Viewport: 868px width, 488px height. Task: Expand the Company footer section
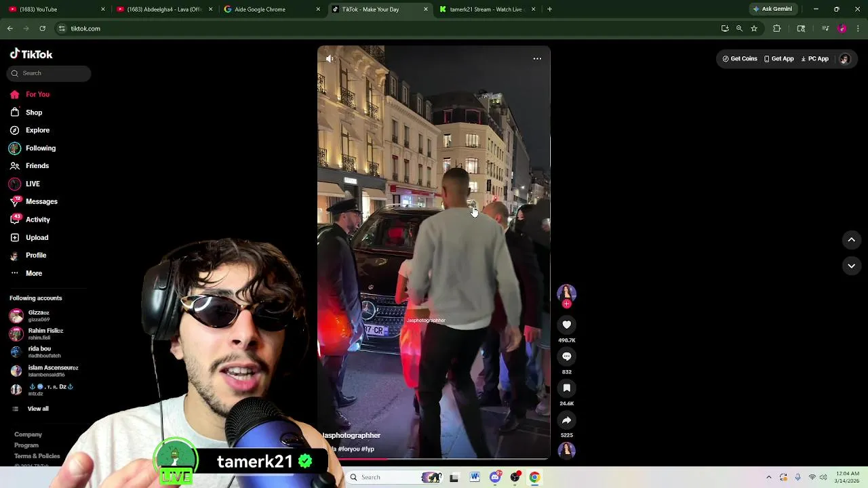[x=28, y=434]
